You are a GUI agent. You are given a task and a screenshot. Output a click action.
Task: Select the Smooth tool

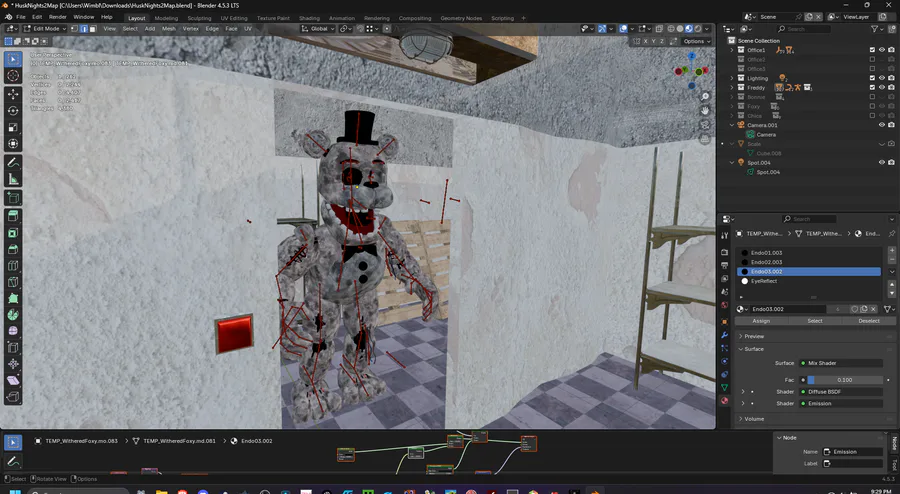[13, 331]
